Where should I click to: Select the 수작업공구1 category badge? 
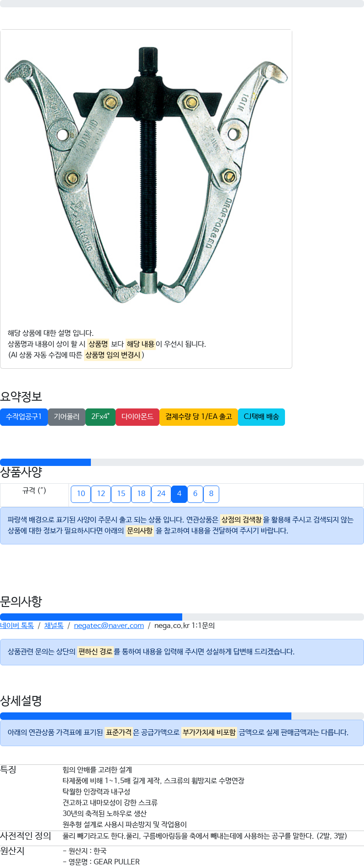point(24,417)
